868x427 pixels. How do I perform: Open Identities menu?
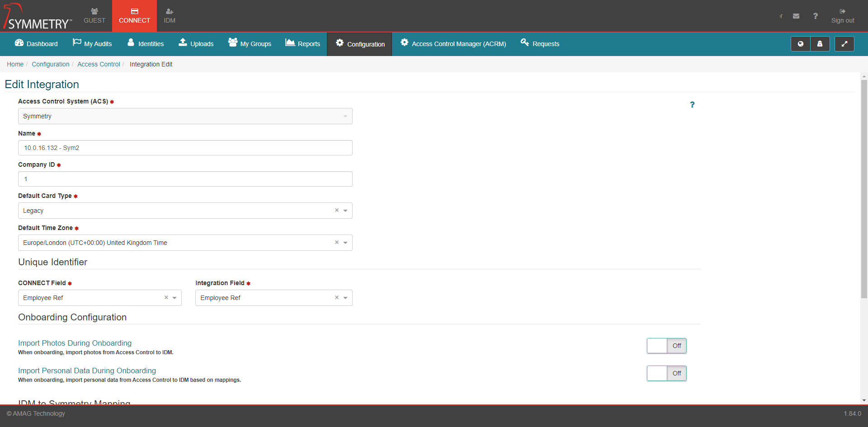pyautogui.click(x=146, y=44)
